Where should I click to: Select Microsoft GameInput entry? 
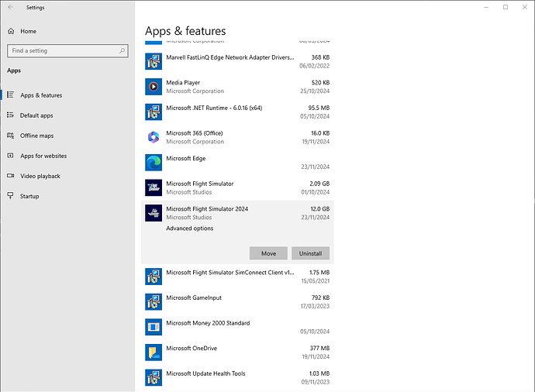pyautogui.click(x=237, y=301)
